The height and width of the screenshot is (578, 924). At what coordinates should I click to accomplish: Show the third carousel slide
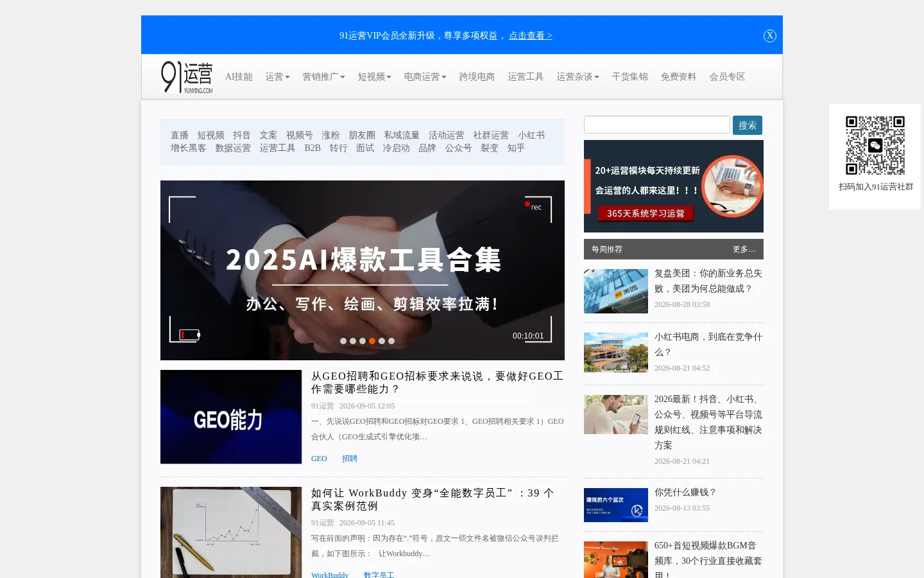click(x=363, y=341)
